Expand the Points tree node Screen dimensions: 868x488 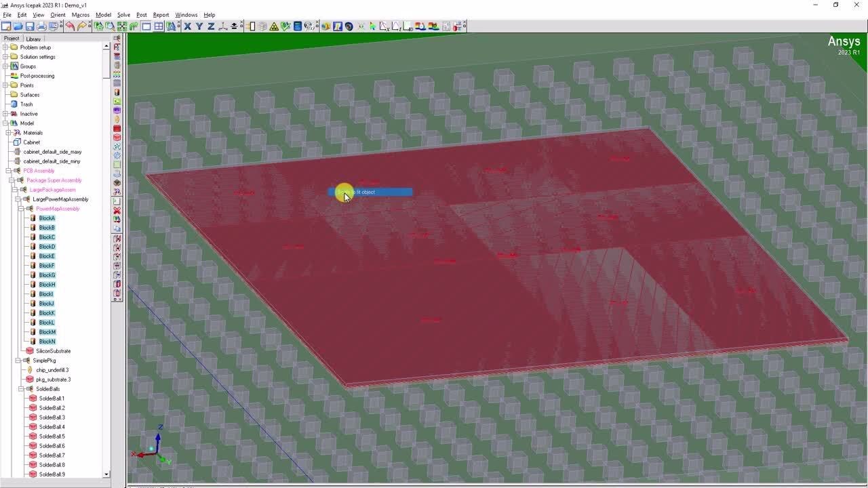[x=5, y=85]
